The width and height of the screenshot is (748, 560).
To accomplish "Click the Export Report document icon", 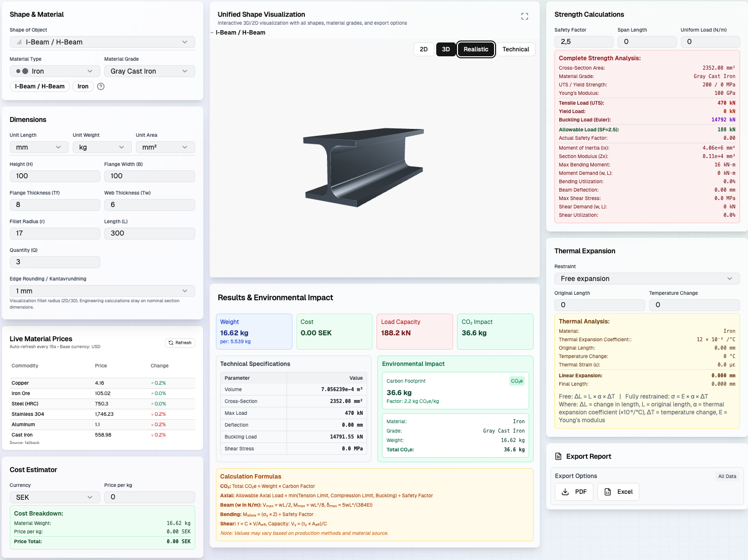I will pyautogui.click(x=559, y=456).
